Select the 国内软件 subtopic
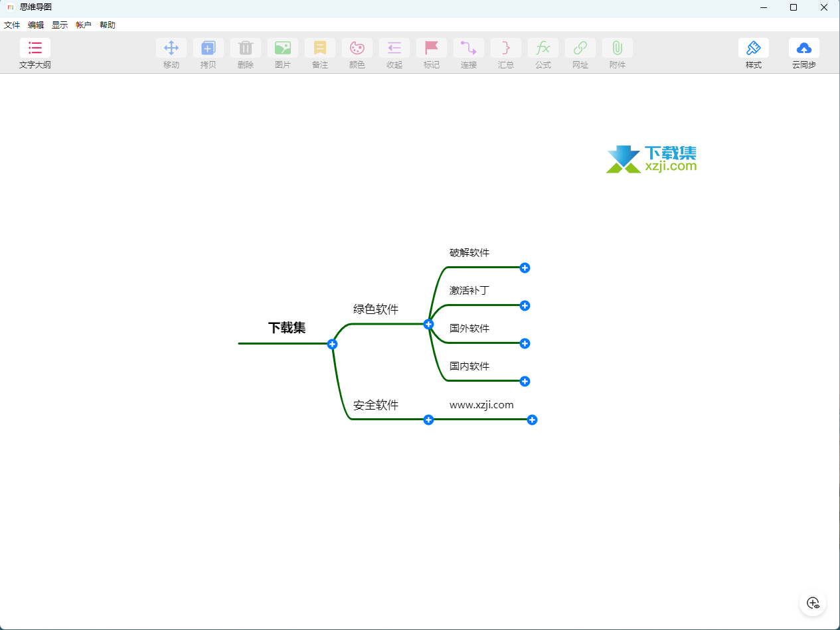Image resolution: width=840 pixels, height=630 pixels. click(x=469, y=366)
